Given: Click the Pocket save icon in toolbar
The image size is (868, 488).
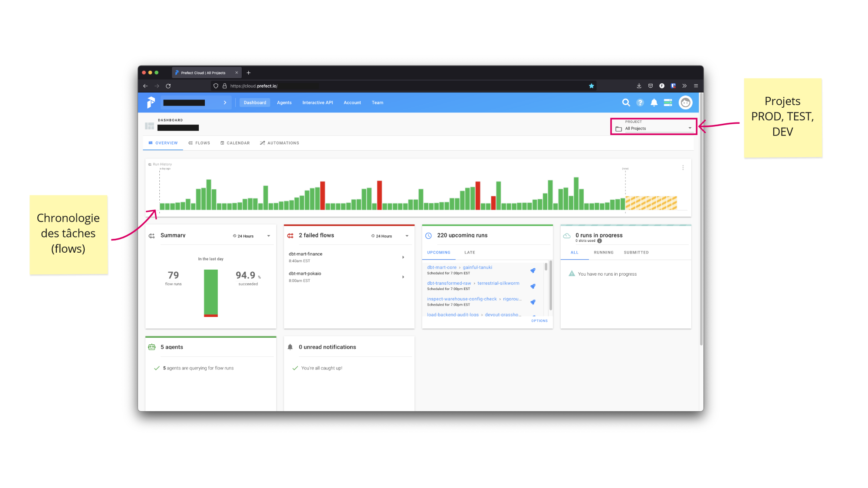Looking at the screenshot, I should 651,86.
